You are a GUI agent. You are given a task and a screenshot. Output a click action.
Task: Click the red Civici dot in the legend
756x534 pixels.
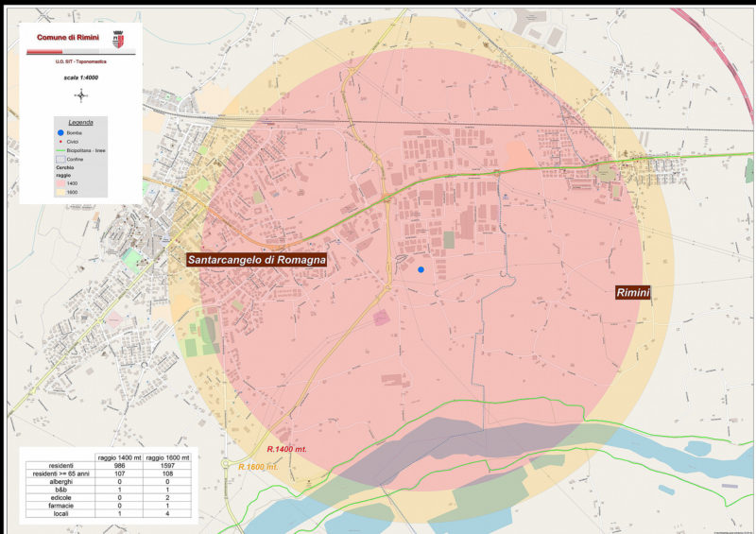click(60, 142)
